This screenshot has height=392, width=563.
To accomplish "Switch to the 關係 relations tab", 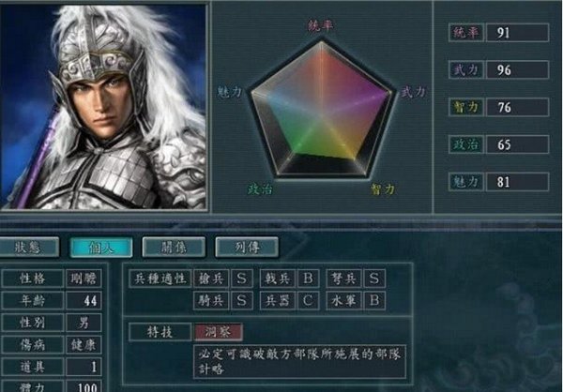I will [x=175, y=247].
